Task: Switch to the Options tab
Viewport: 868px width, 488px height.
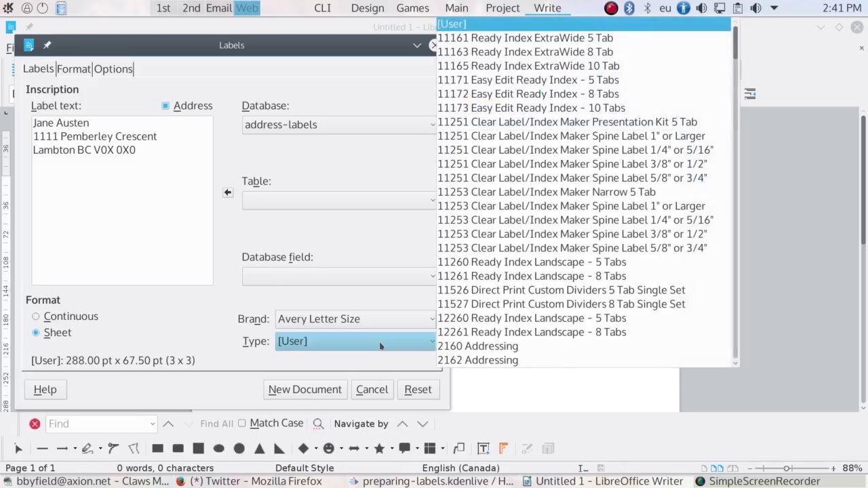Action: 113,69
